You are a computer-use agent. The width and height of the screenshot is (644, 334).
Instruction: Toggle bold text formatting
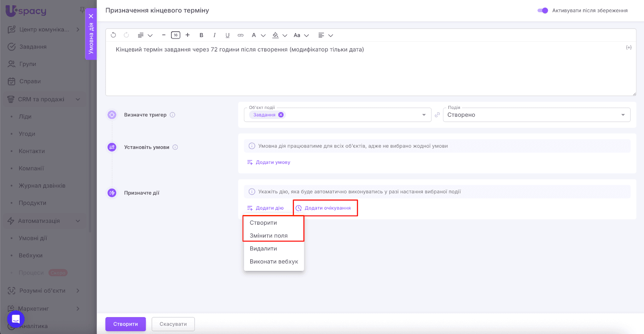[201, 35]
